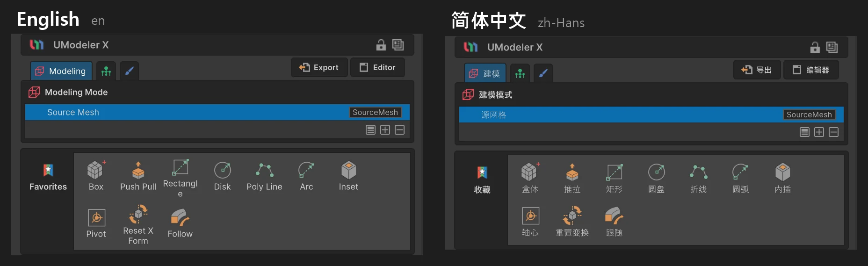Select the 内插 tool in the Chinese panel

pyautogui.click(x=782, y=178)
